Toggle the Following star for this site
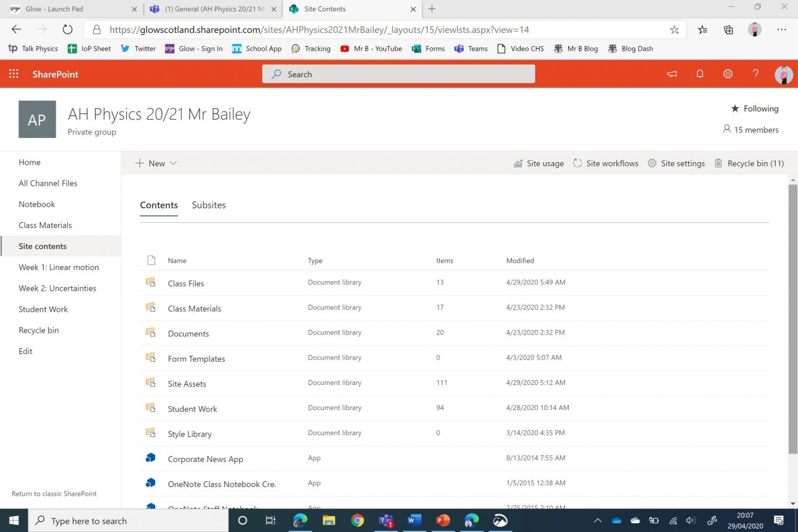798x532 pixels. coord(735,109)
